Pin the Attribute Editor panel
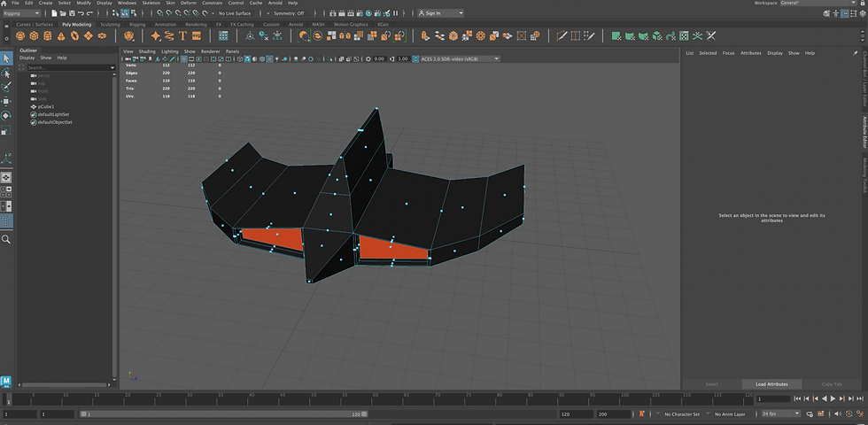Image resolution: width=868 pixels, height=425 pixels. 855,53
